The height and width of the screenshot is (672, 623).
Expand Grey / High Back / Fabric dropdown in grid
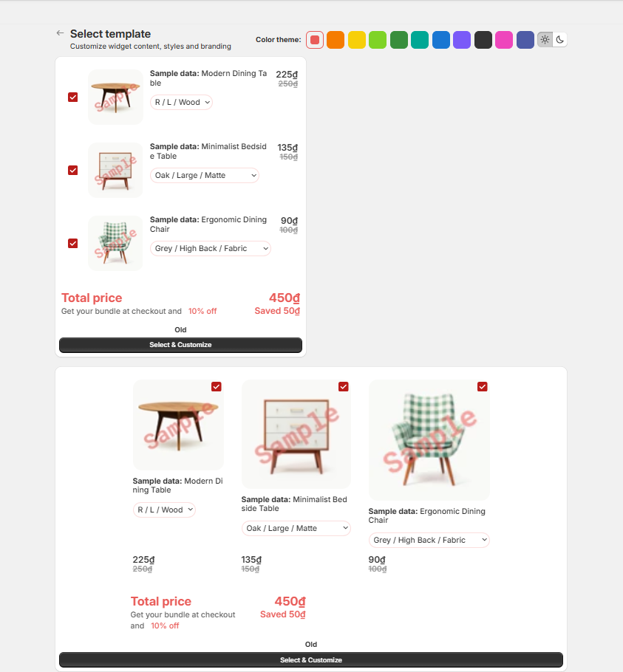pos(429,540)
